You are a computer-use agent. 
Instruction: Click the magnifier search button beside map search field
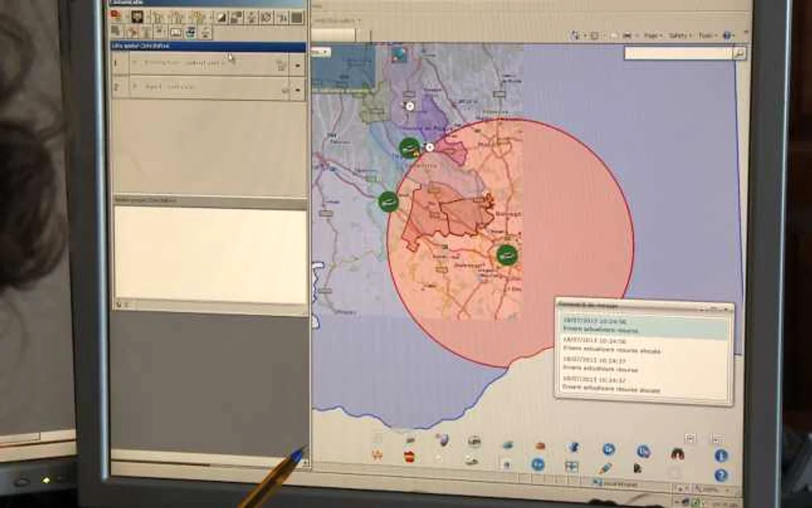tap(740, 54)
